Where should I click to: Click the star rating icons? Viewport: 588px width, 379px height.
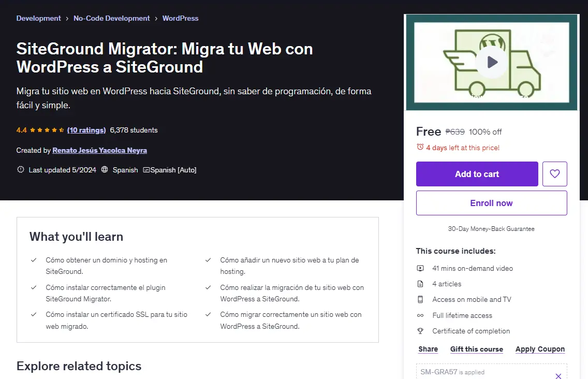pyautogui.click(x=47, y=130)
